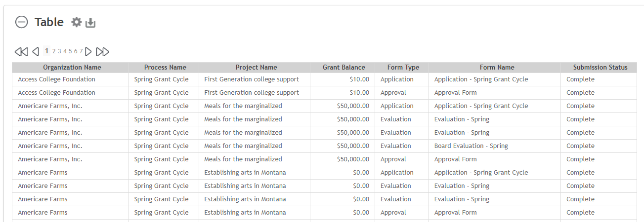Select page 7 in pagination
This screenshot has height=222, width=644.
[81, 51]
